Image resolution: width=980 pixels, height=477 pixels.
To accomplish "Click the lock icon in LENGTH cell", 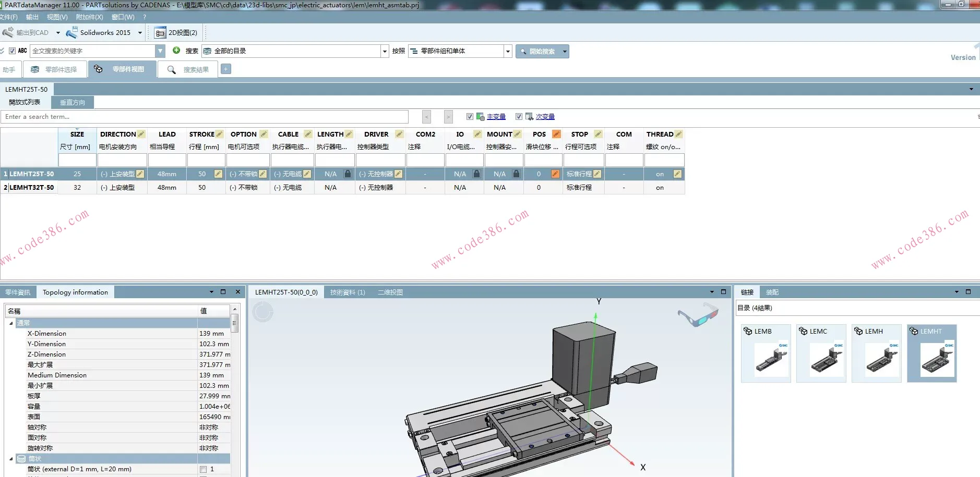I will pyautogui.click(x=348, y=174).
